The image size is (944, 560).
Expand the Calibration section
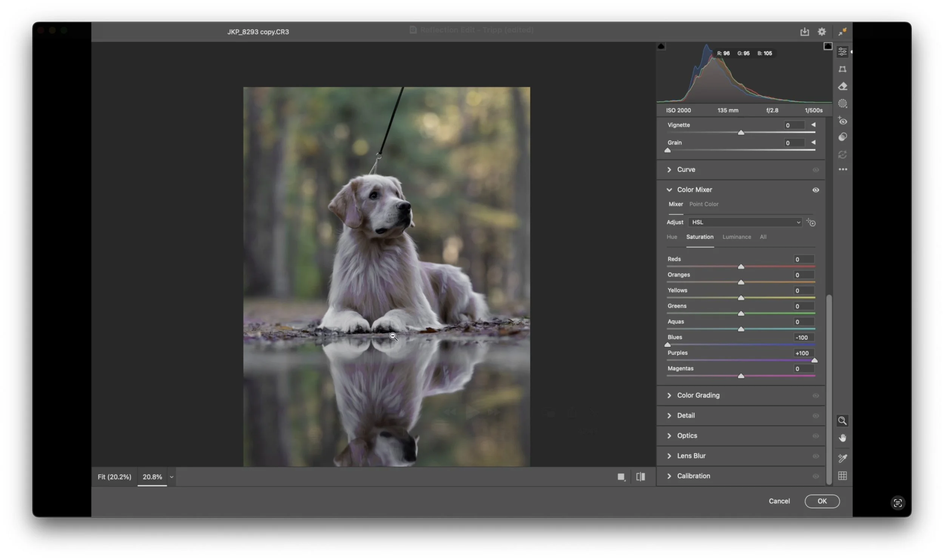693,476
